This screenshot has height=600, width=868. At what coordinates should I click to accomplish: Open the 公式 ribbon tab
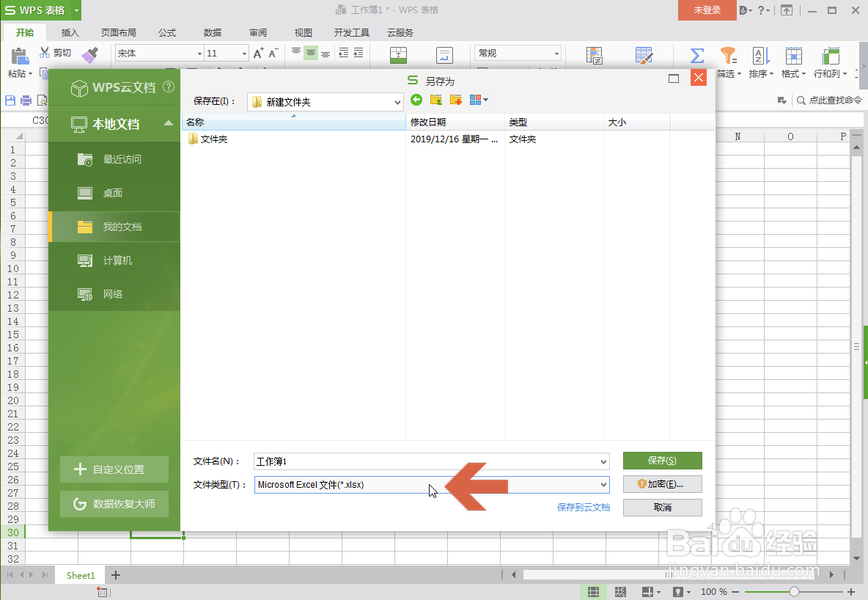(x=167, y=33)
